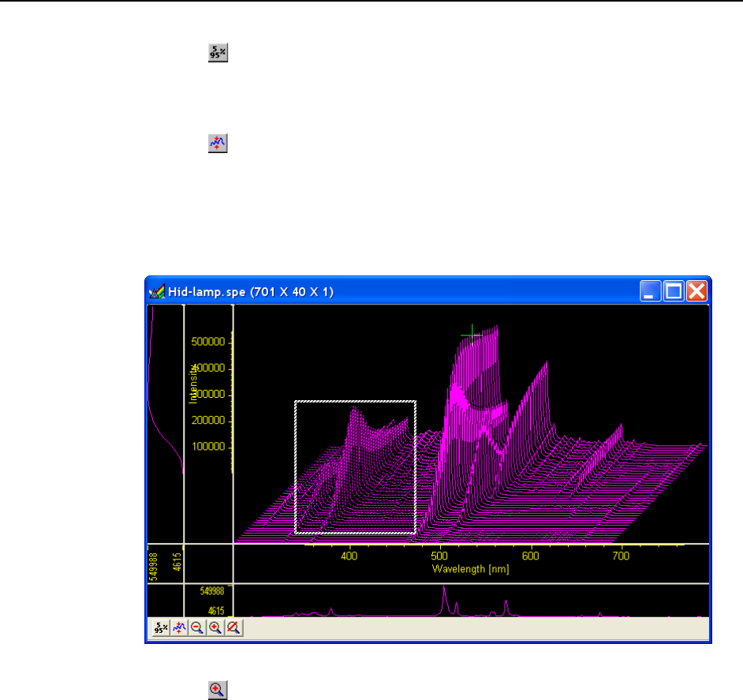Click the rotated 4615 value in the corner panel
743x700 pixels.
point(177,562)
